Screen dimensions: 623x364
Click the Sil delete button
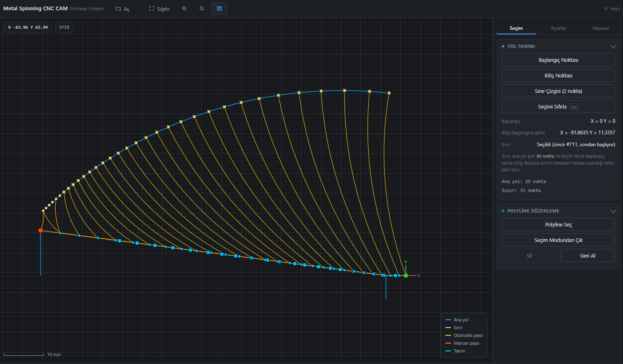[x=529, y=255]
